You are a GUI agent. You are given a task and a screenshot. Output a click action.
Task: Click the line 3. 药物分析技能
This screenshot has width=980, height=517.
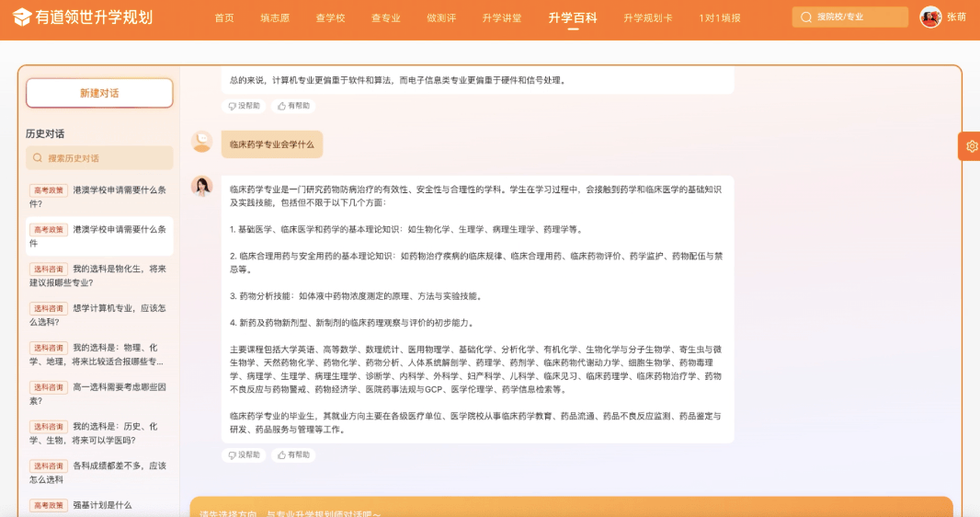tap(356, 296)
